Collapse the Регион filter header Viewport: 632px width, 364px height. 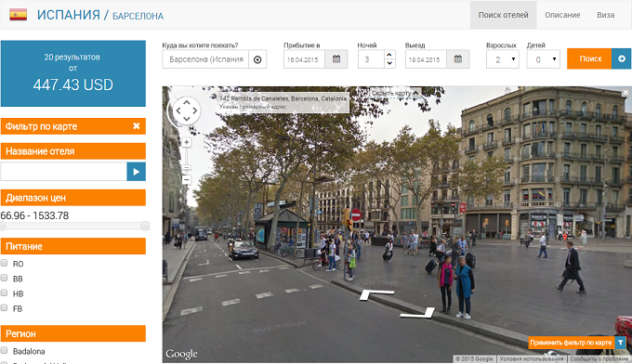72,333
